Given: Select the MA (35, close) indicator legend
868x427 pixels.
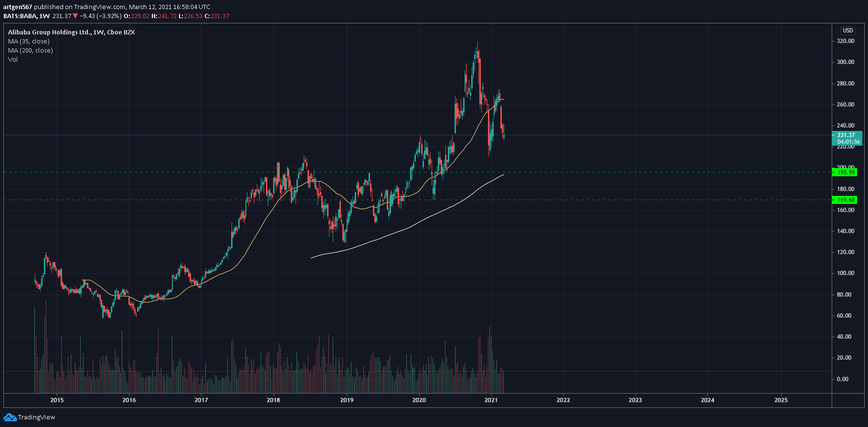Looking at the screenshot, I should [29, 42].
